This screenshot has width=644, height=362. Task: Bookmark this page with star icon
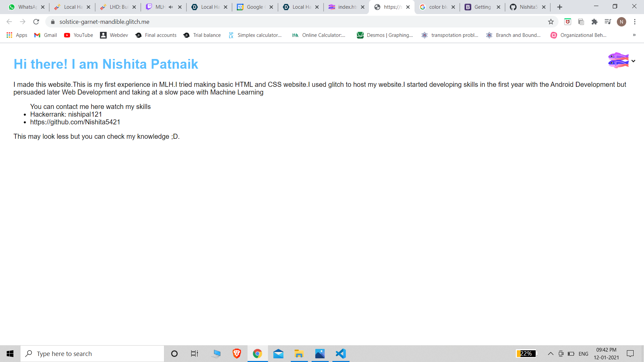pyautogui.click(x=551, y=22)
